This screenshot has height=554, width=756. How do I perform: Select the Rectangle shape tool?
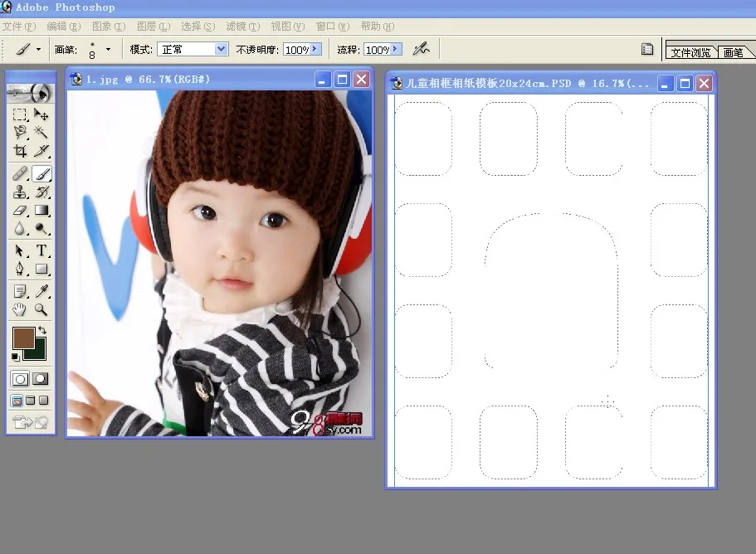coord(41,269)
